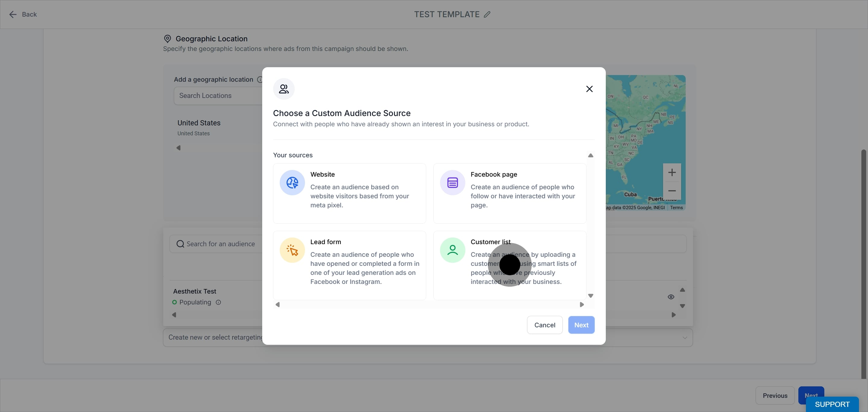Select the Website source globe icon

292,183
